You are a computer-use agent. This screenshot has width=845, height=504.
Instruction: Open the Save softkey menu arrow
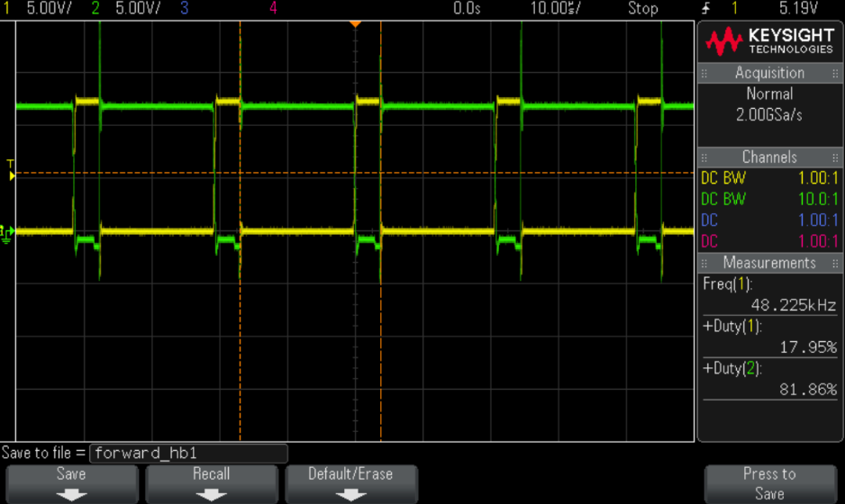[71, 494]
